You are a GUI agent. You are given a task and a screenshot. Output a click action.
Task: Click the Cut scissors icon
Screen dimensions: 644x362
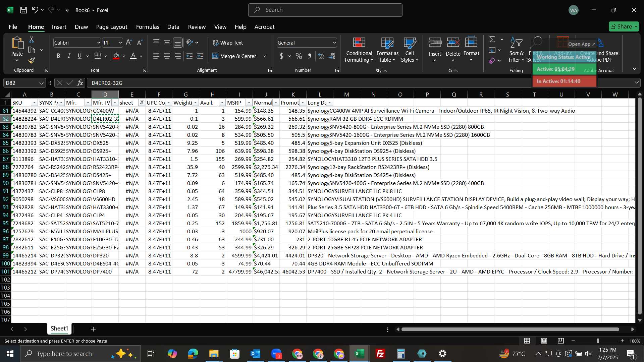pos(32,40)
